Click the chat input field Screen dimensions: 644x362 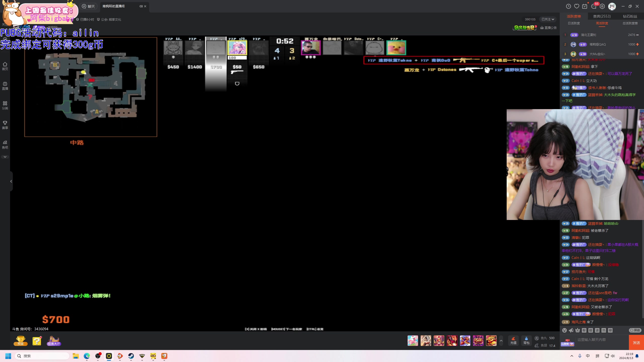click(x=602, y=340)
